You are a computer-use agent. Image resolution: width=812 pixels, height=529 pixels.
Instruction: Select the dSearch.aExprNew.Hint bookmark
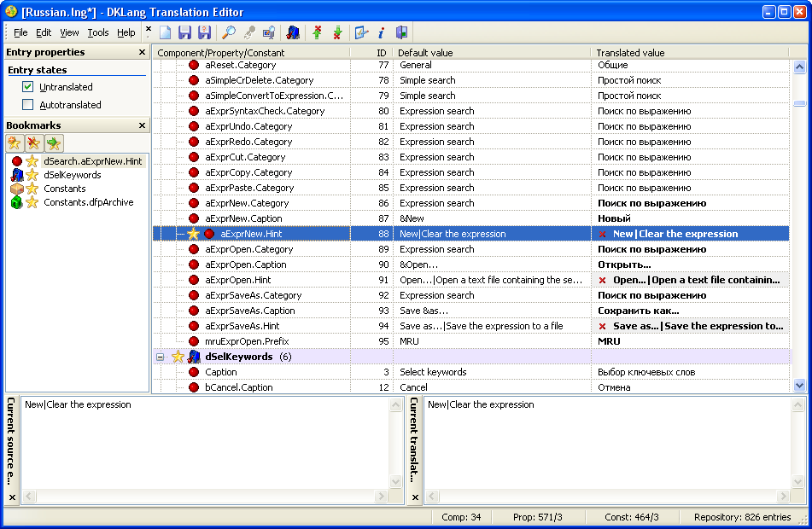[93, 161]
